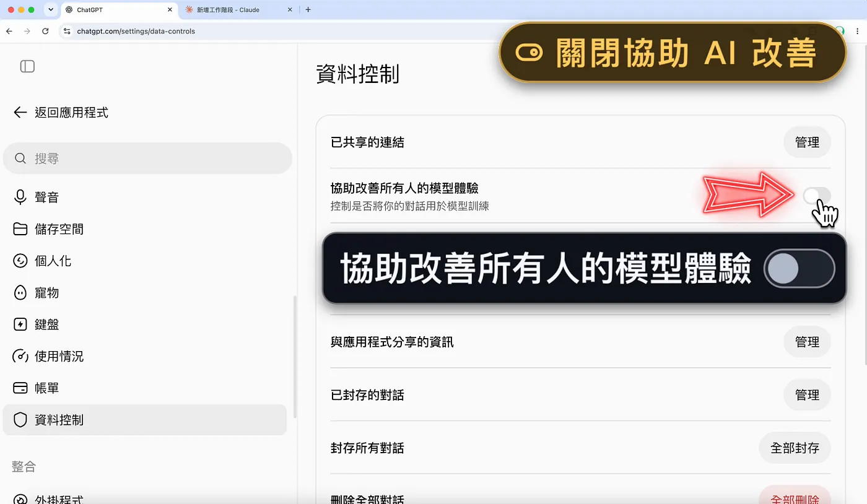
Task: Click the magnifier icon in search box
Action: 20,159
